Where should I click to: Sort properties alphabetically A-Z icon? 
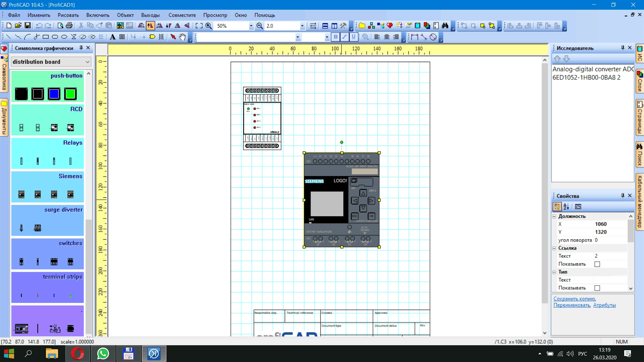[x=567, y=206]
